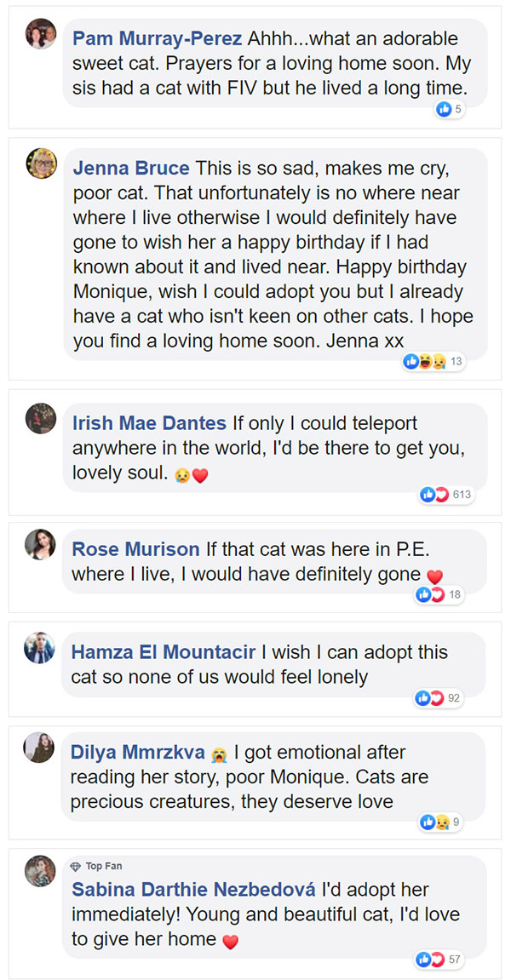Open Jenna Bruce's profile name link

[132, 168]
